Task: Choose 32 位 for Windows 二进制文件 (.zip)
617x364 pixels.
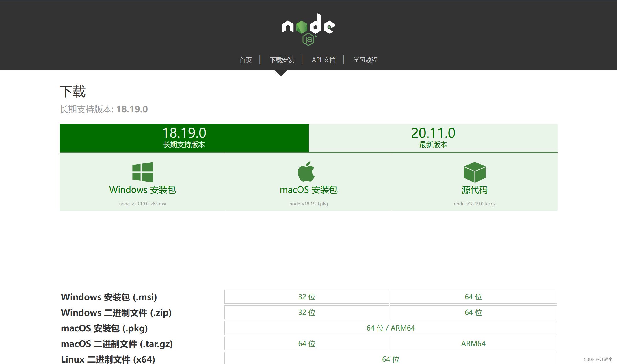Action: tap(306, 312)
